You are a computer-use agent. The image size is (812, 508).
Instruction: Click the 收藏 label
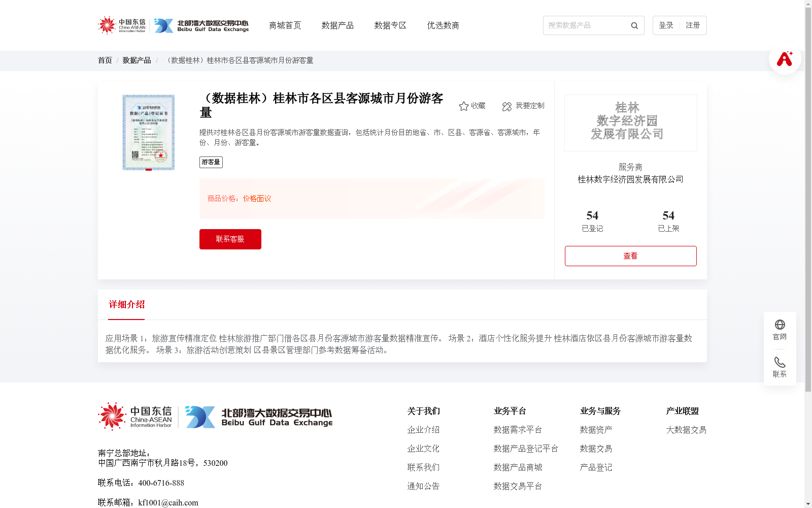tap(478, 106)
